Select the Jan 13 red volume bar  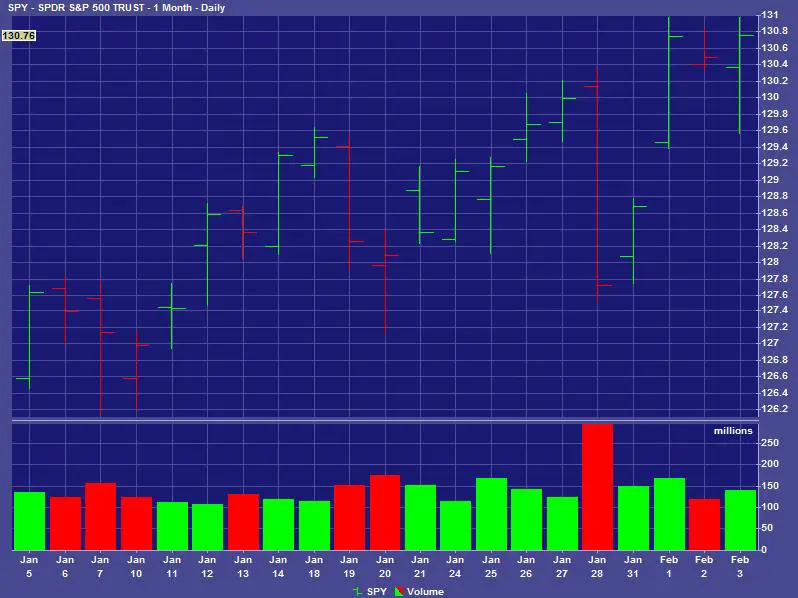tap(243, 522)
